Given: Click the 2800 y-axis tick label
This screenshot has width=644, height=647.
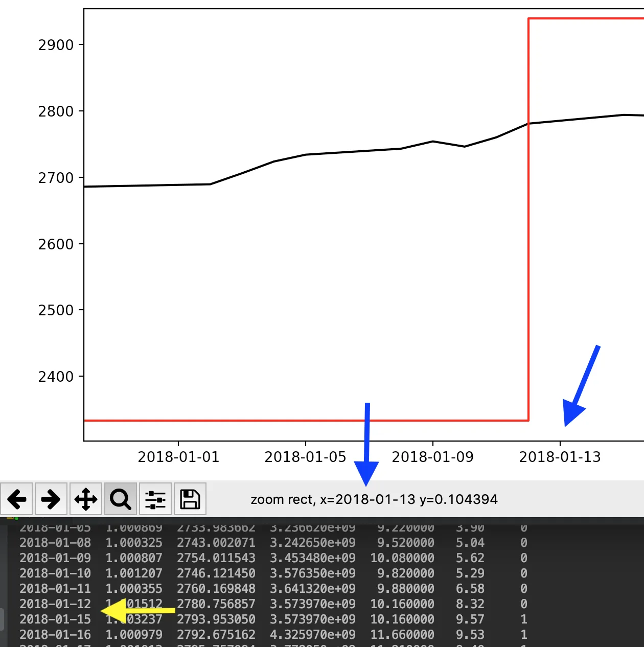Looking at the screenshot, I should click(56, 111).
